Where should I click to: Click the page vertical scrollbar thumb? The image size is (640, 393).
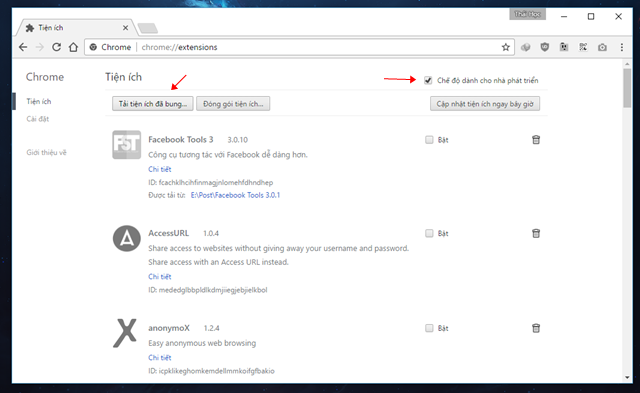point(627,88)
